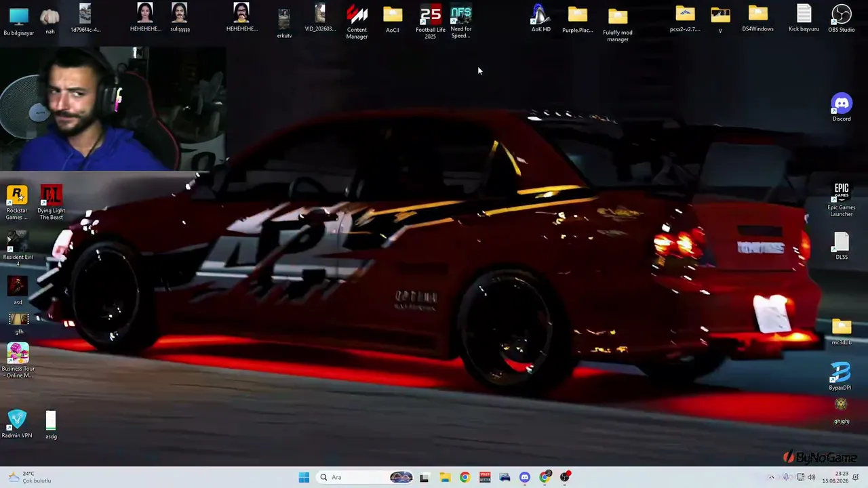The width and height of the screenshot is (868, 488).
Task: Open the weather widget showing 24°C
Action: pos(29,477)
